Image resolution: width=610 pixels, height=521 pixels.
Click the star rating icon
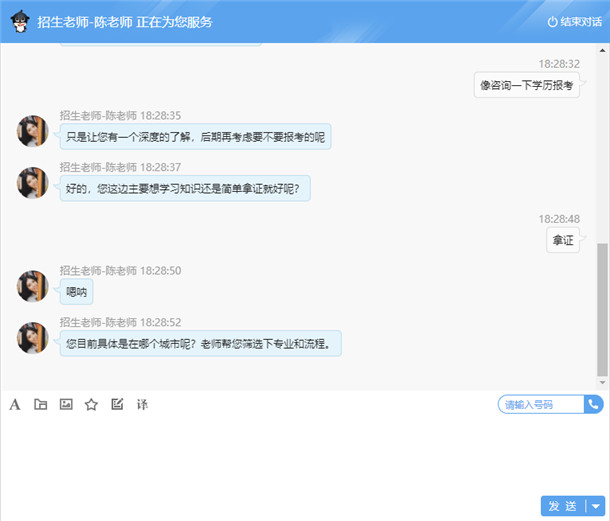91,404
